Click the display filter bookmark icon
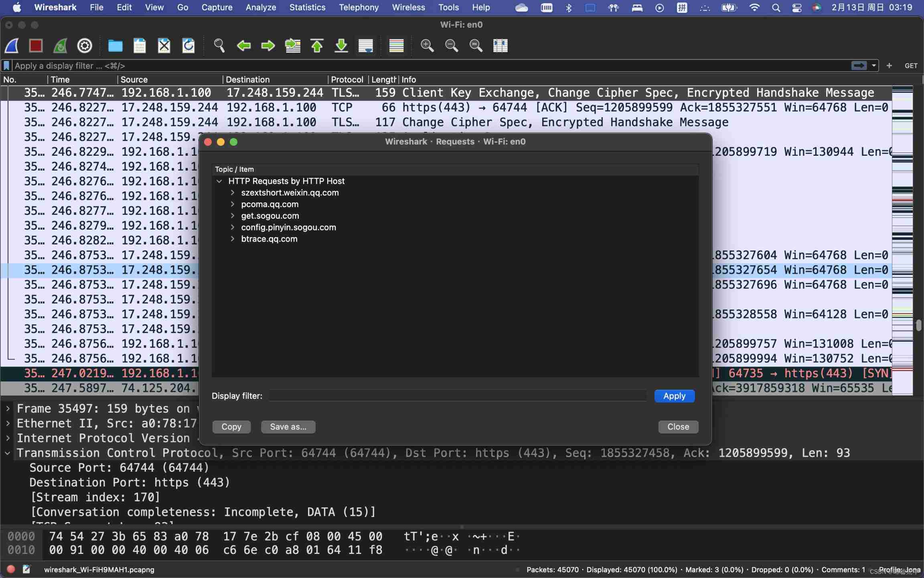This screenshot has width=924, height=578. pos(6,65)
